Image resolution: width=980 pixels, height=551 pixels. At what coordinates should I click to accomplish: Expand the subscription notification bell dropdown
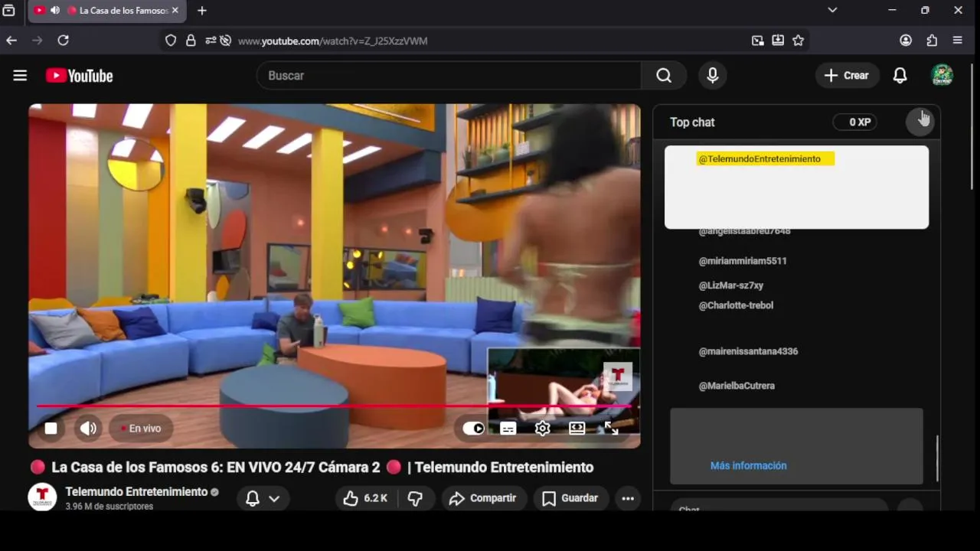coord(263,498)
